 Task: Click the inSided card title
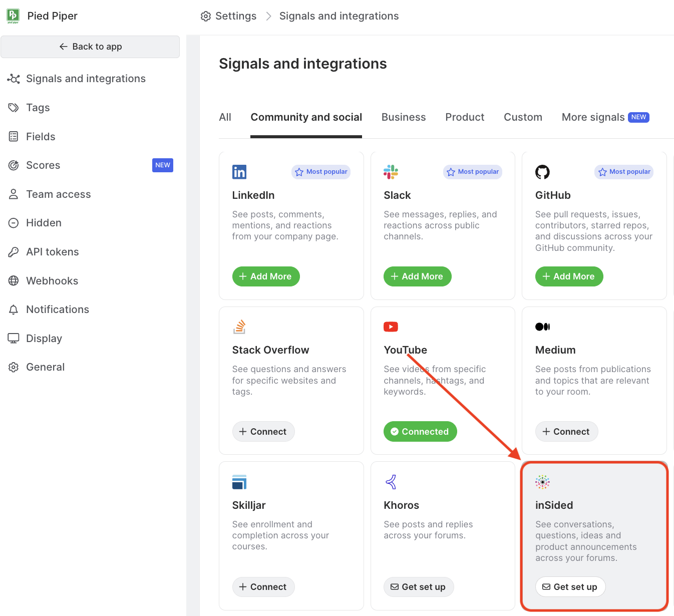(554, 505)
